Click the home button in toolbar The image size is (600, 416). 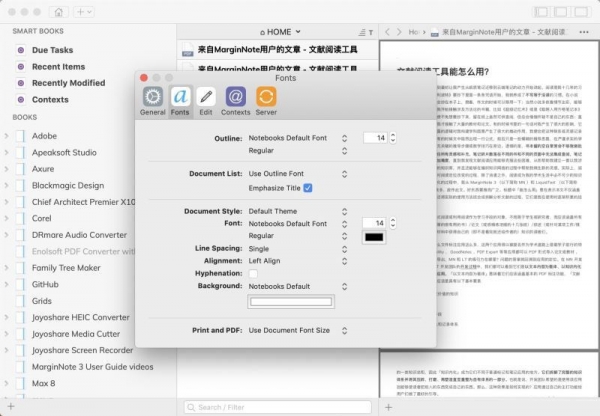tap(59, 12)
